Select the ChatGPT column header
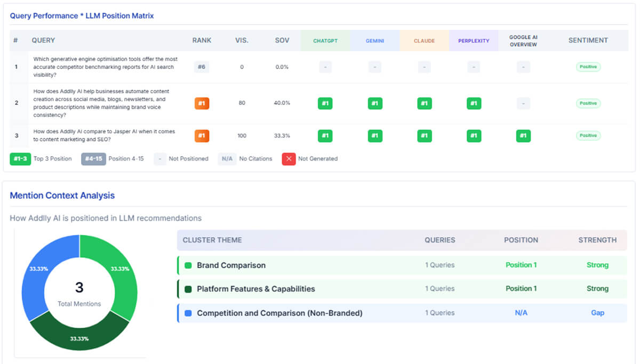This screenshot has height=364, width=640. pyautogui.click(x=325, y=41)
